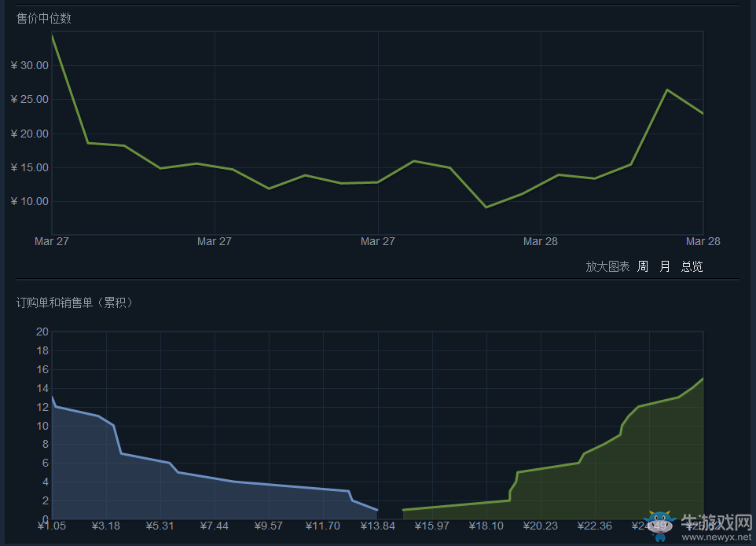Click the ¥1.05 price axis label
The height and width of the screenshot is (546, 756).
[x=52, y=526]
